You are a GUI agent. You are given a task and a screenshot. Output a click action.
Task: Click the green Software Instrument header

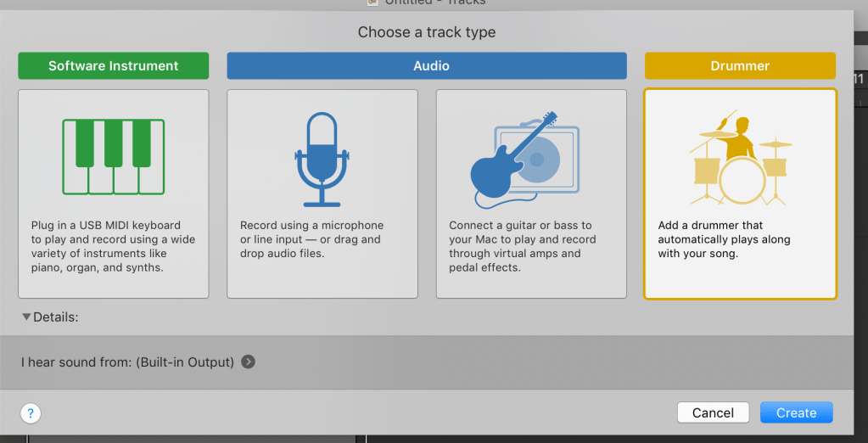113,65
